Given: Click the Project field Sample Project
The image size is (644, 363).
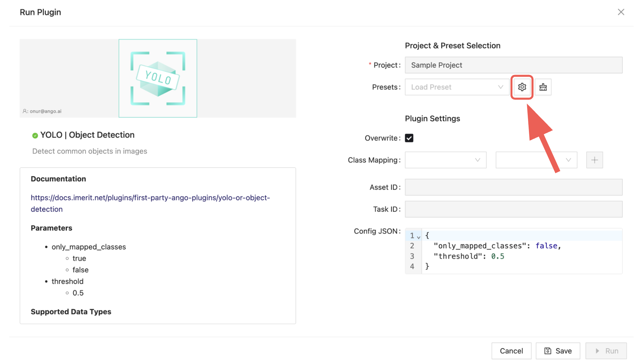Looking at the screenshot, I should click(x=513, y=65).
